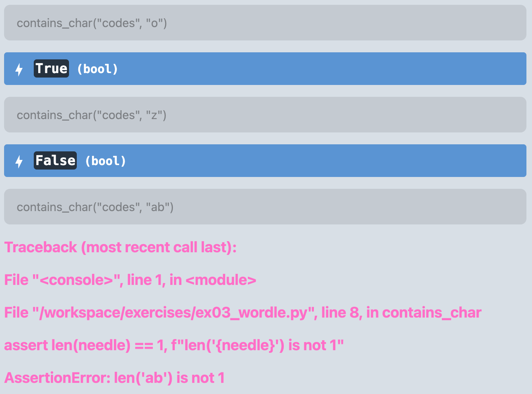The image size is (532, 394).
Task: Click the "line 1" reference in console traceback
Action: tap(145, 280)
